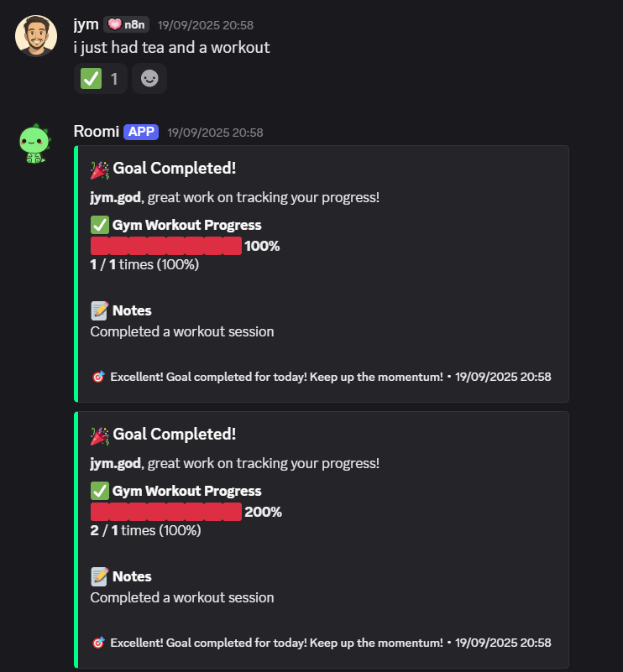
Task: Click the red 200% progress bar
Action: pyautogui.click(x=165, y=512)
